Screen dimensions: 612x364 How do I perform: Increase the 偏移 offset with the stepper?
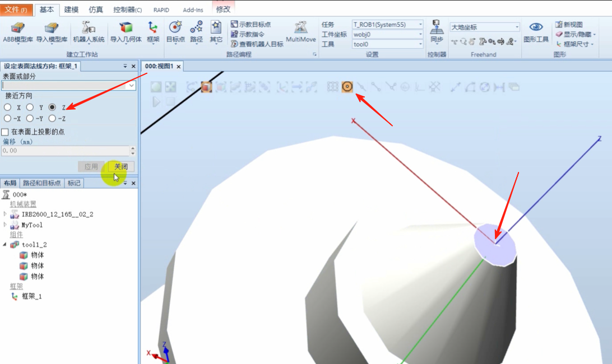[133, 148]
